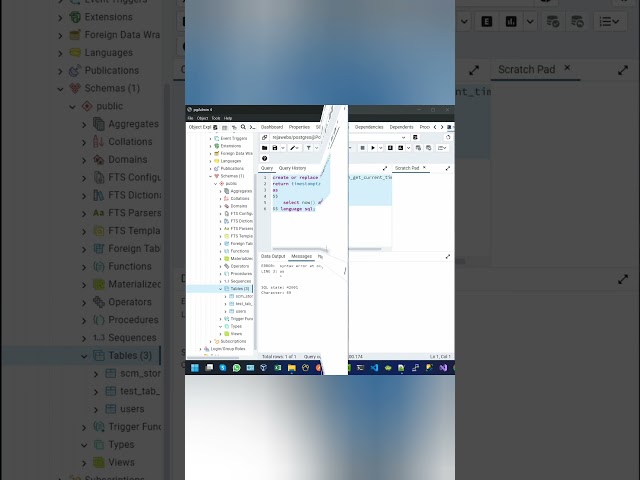Switch to Dashboard tab in small pgAdmin window
Viewport: 640px width, 480px height.
coord(272,127)
